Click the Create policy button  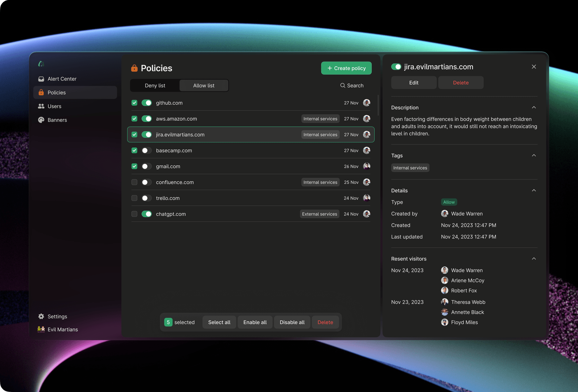346,68
